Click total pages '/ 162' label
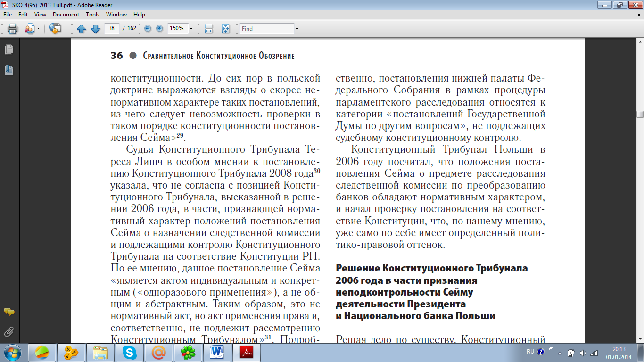644x362 pixels. tap(129, 28)
